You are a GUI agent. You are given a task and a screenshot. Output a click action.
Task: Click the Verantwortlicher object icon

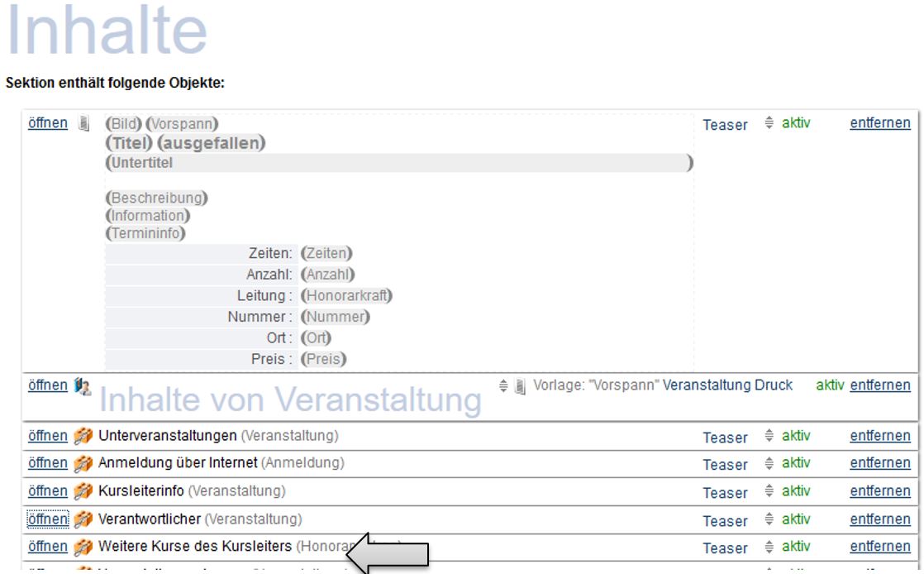85,519
